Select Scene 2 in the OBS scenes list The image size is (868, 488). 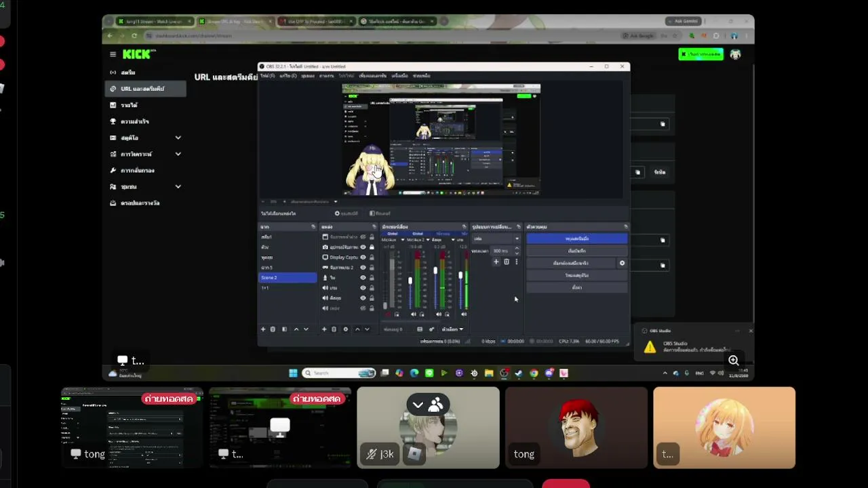288,278
